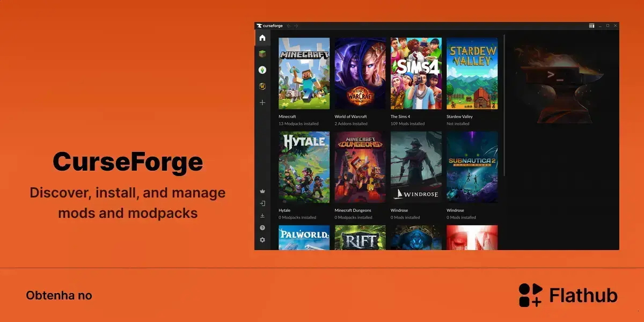Screen dimensions: 644x322
Task: Open the Home tab in the sidebar
Action: tap(262, 38)
